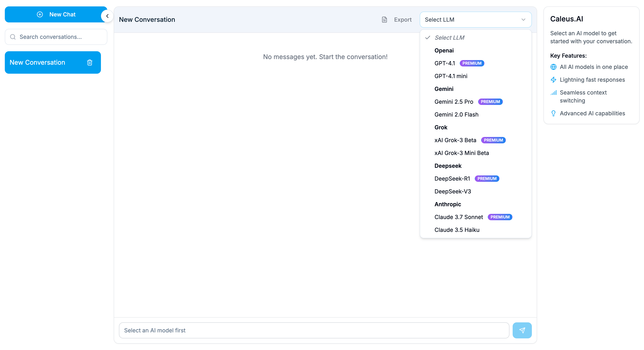
Task: Click the globe icon beside All AI models
Action: click(553, 67)
